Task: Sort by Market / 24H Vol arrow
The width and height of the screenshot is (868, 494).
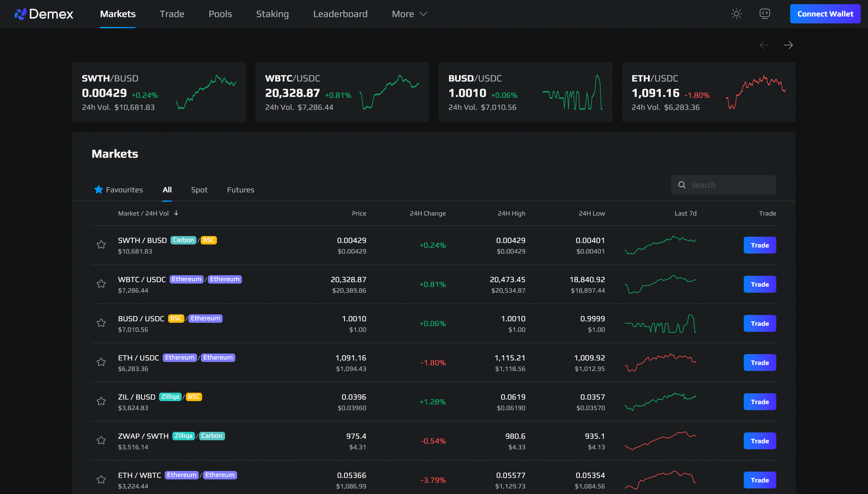Action: [176, 213]
